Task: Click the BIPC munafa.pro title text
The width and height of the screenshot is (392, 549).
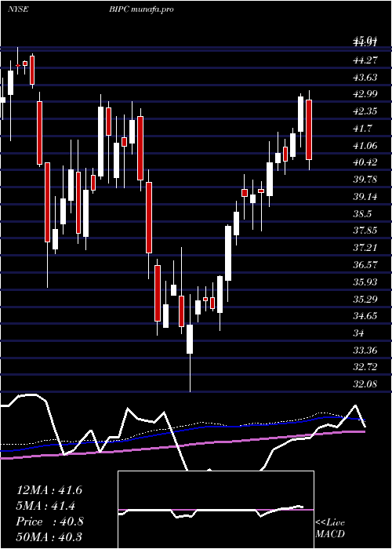Action: click(x=141, y=9)
